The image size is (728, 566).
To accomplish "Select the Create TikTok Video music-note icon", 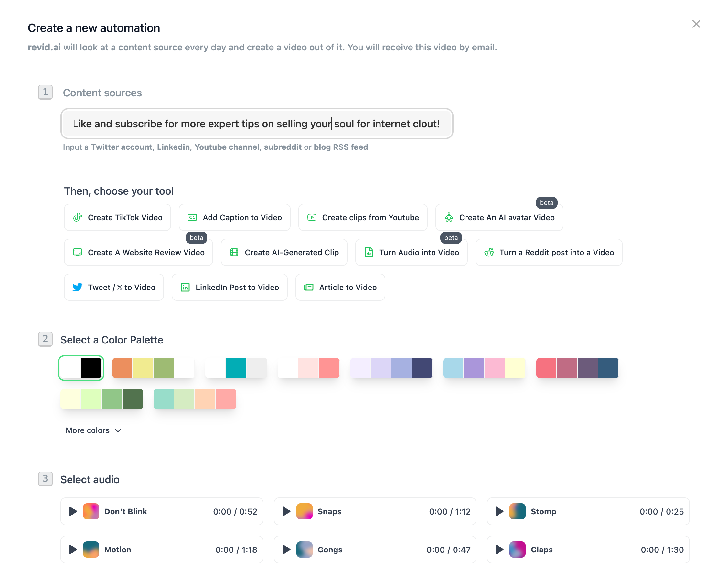I will (77, 217).
